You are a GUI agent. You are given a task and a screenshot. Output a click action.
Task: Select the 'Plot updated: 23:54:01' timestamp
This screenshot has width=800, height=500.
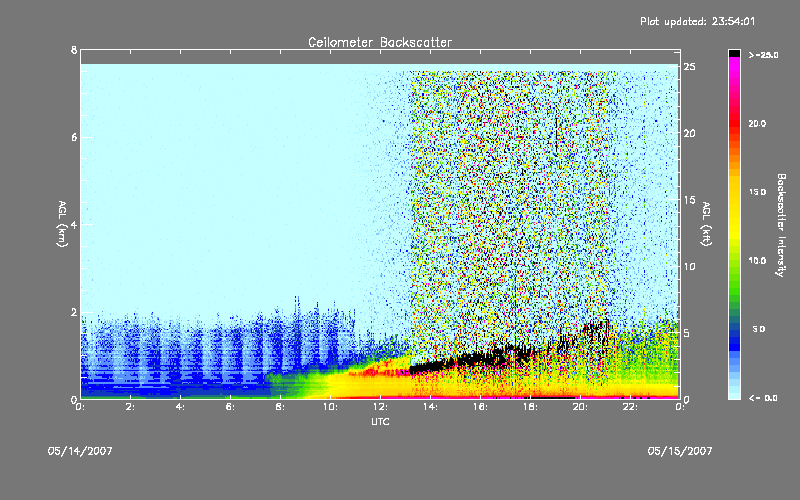(x=697, y=21)
